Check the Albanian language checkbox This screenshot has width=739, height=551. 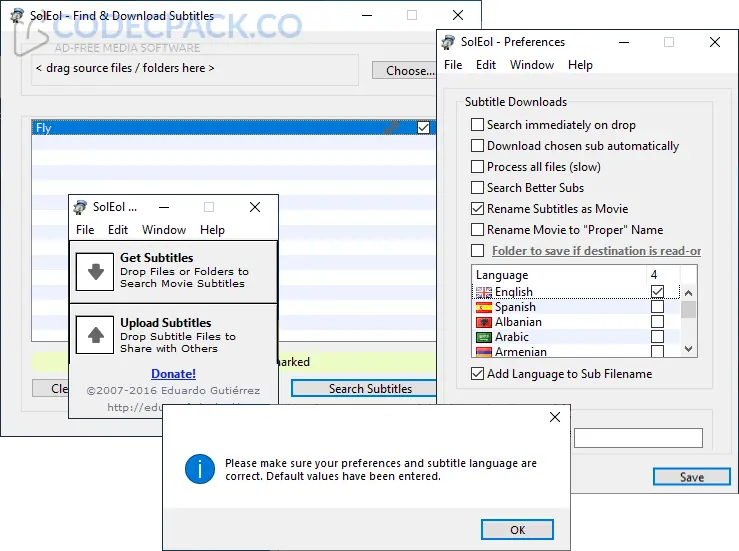click(x=657, y=322)
